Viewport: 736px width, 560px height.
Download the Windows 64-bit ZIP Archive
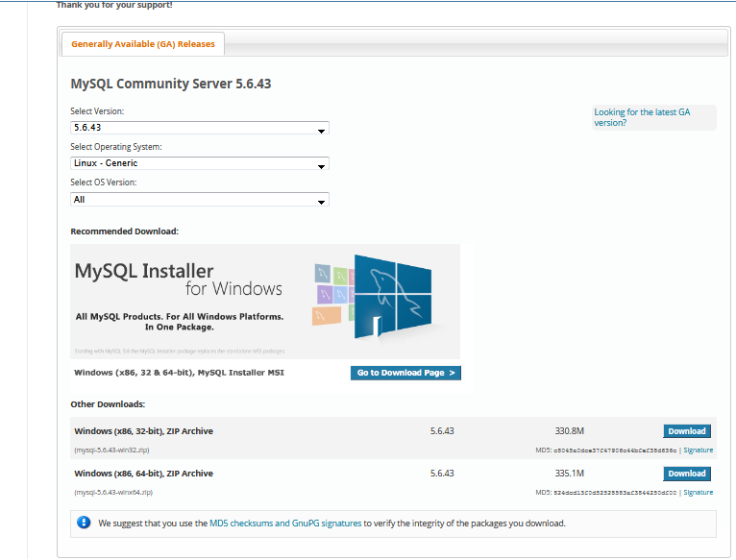click(x=686, y=474)
